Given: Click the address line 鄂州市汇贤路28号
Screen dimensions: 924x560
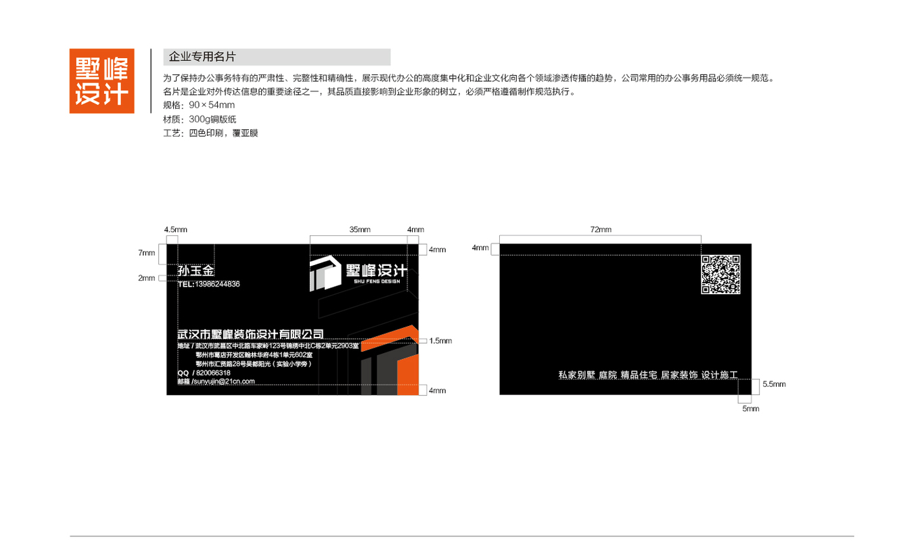Looking at the screenshot, I should pyautogui.click(x=252, y=364).
